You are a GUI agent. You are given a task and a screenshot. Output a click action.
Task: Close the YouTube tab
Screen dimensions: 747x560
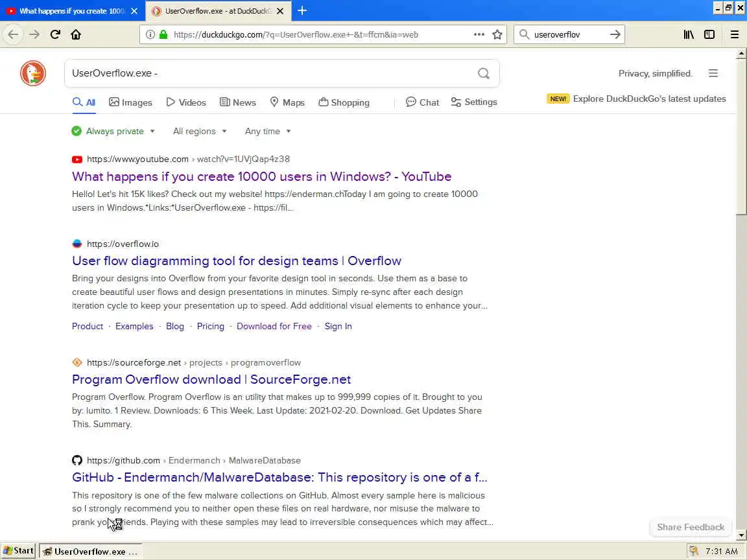point(134,11)
